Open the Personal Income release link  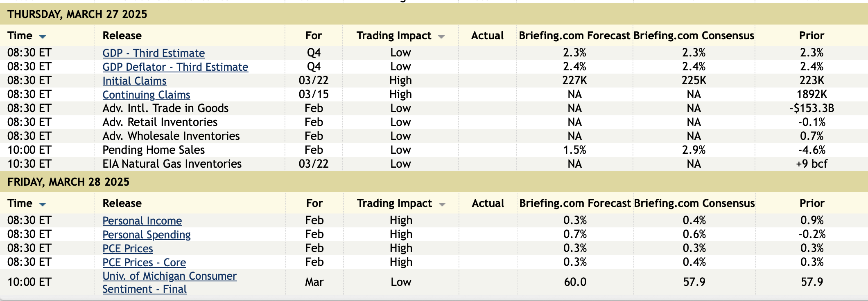(x=142, y=221)
